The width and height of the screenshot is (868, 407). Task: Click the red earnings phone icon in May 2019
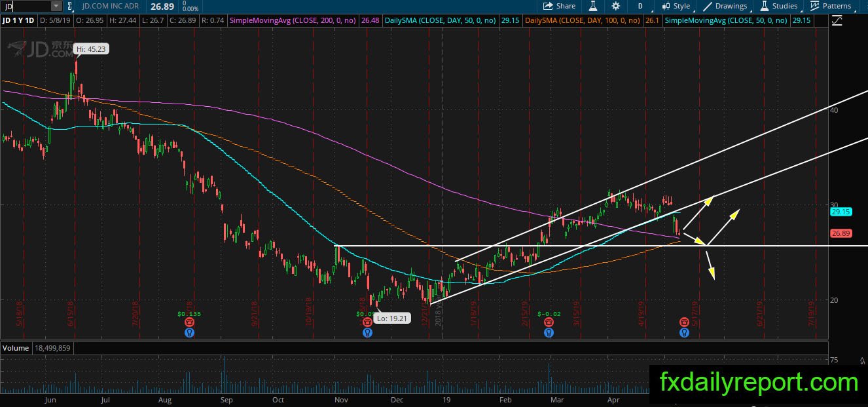point(684,322)
